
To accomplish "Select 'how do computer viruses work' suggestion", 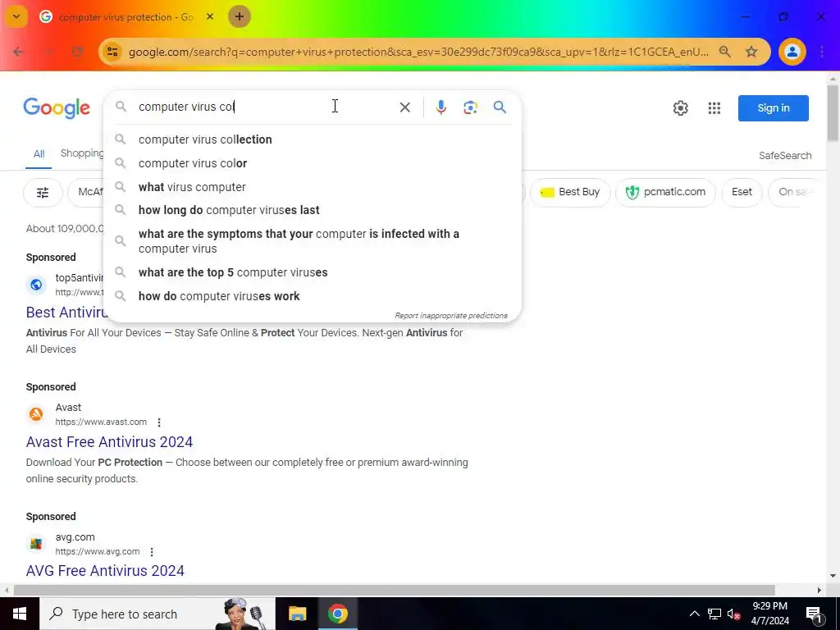I will pyautogui.click(x=313, y=296).
